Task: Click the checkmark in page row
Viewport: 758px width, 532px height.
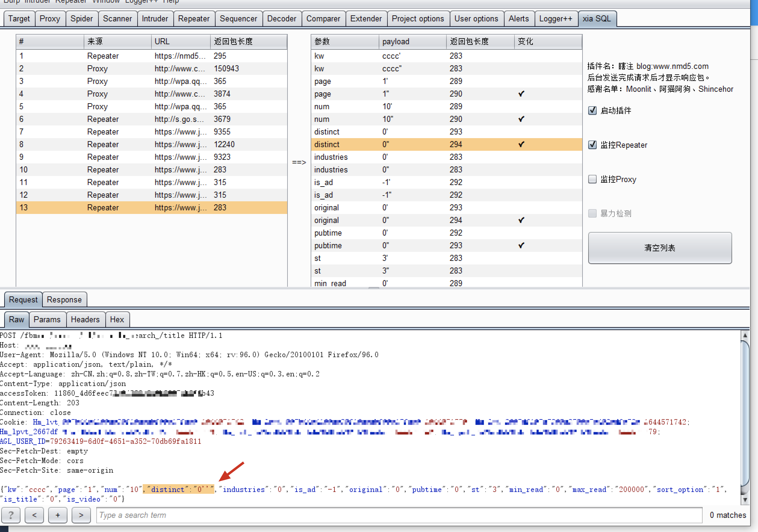Action: click(521, 94)
